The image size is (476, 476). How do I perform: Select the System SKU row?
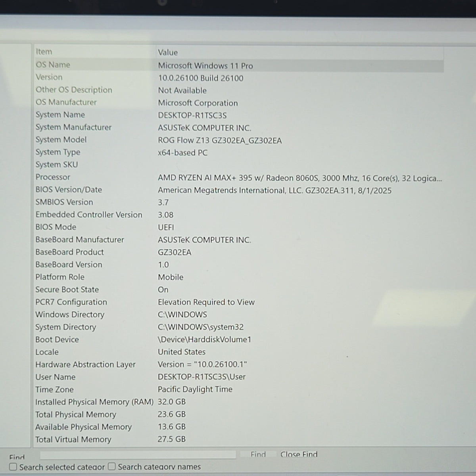[x=239, y=165]
